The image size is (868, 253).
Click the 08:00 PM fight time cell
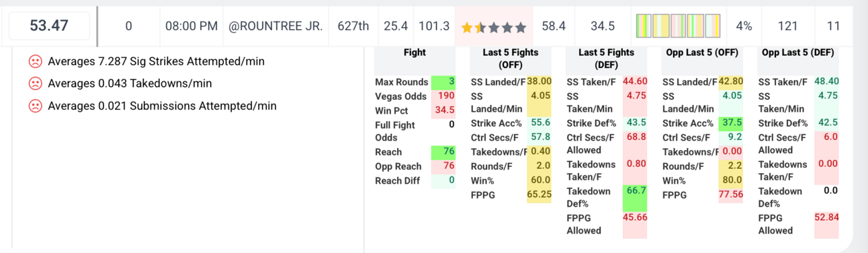tap(191, 26)
